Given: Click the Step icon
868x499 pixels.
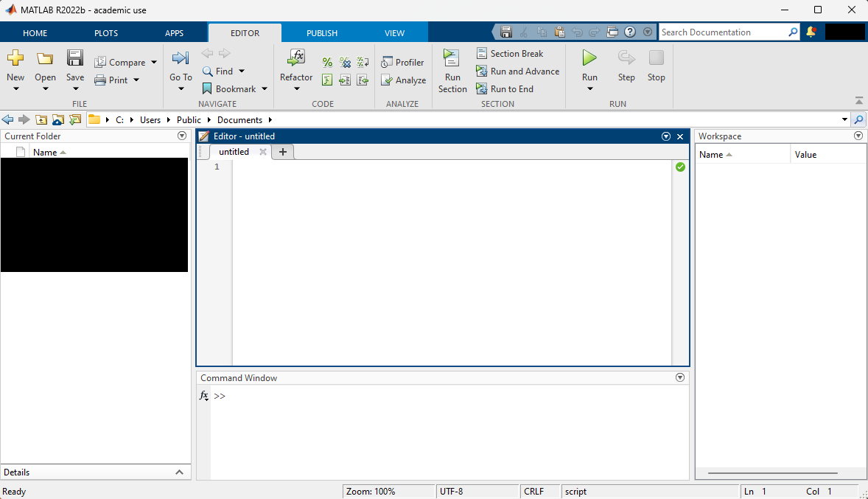Looking at the screenshot, I should pyautogui.click(x=626, y=57).
